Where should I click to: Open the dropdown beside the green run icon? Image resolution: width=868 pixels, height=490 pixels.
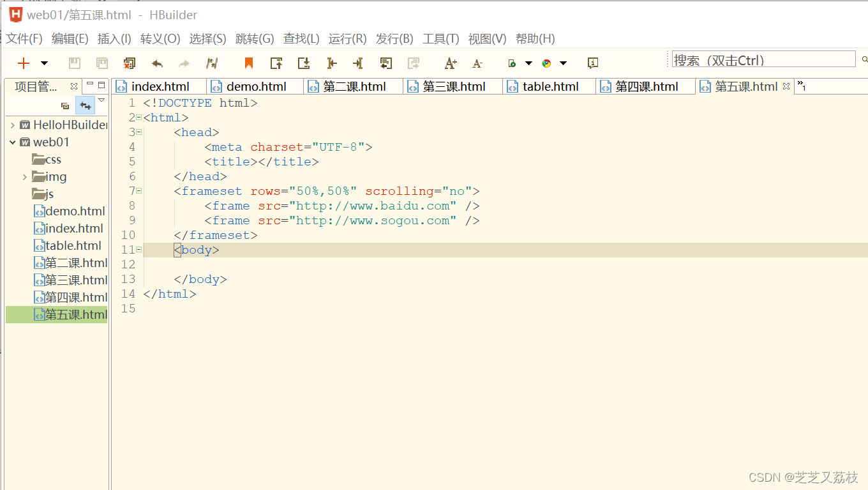tap(528, 63)
